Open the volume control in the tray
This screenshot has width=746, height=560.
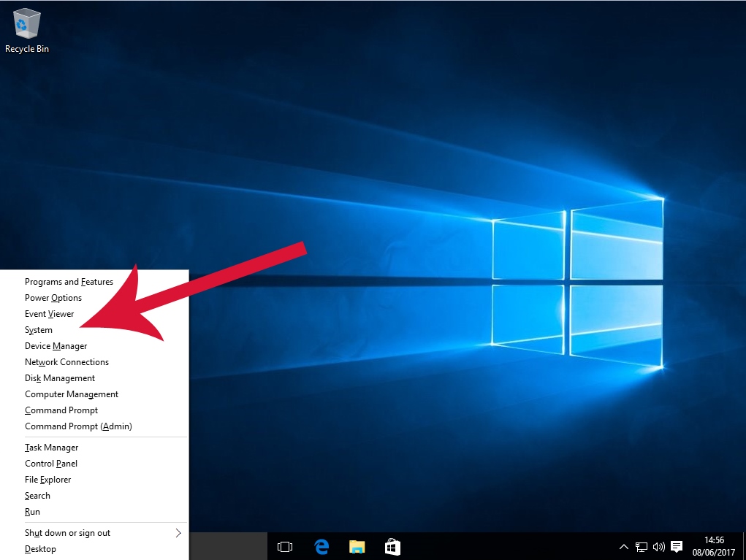click(x=658, y=546)
